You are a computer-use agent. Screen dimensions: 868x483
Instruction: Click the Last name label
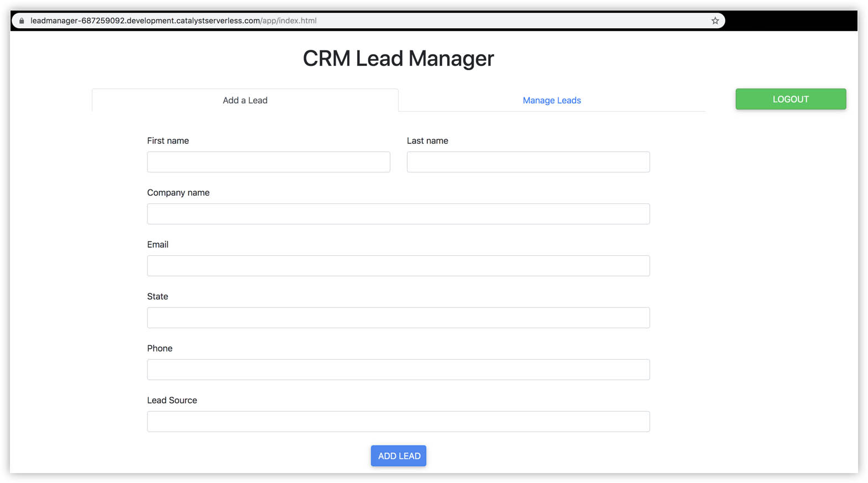(x=427, y=141)
